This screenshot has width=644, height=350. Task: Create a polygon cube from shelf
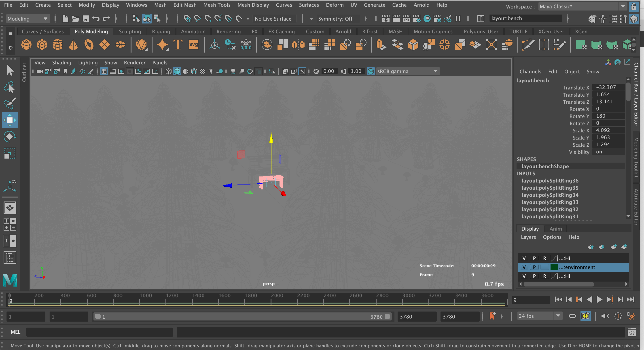click(x=42, y=45)
